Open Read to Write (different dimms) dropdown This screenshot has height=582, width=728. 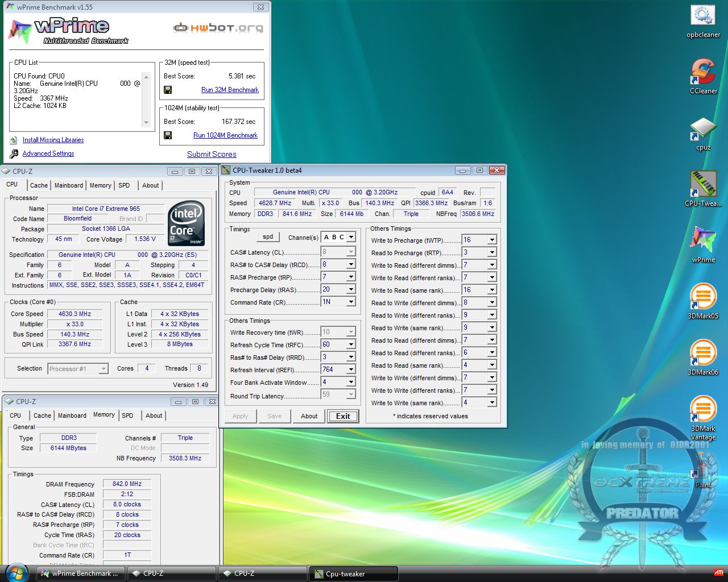tap(492, 302)
